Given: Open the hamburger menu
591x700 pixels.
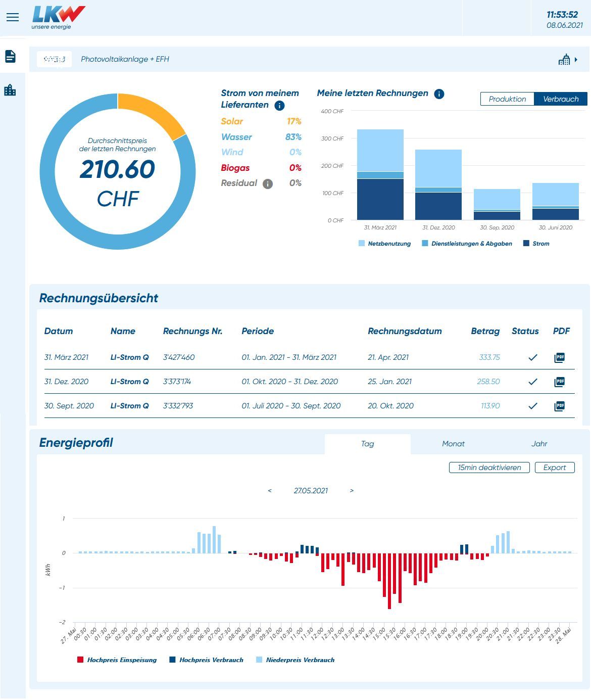Looking at the screenshot, I should tap(13, 17).
